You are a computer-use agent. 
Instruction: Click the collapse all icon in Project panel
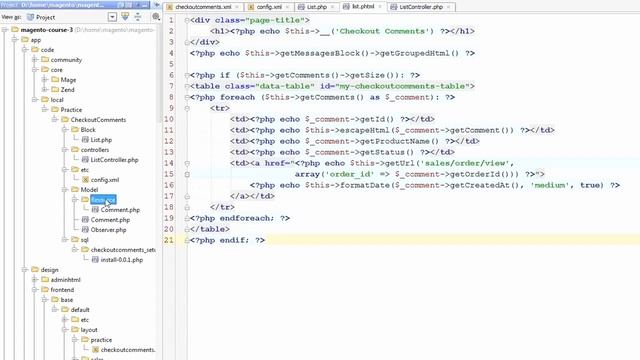[138, 17]
